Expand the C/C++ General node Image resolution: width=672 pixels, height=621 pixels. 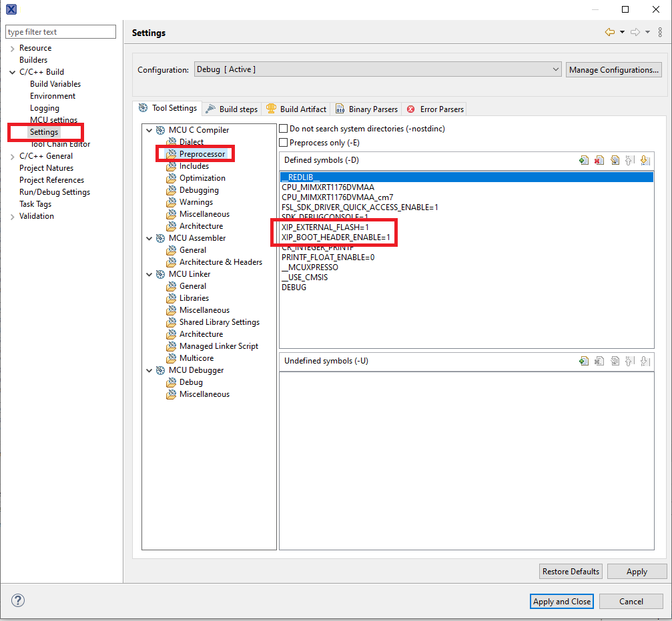click(12, 156)
